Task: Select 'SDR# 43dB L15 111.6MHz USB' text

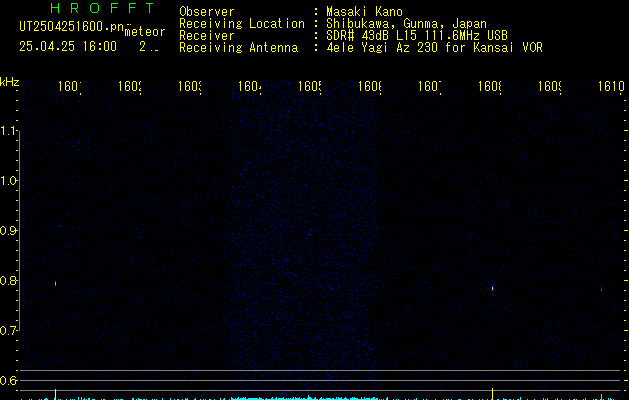Action: [x=417, y=35]
